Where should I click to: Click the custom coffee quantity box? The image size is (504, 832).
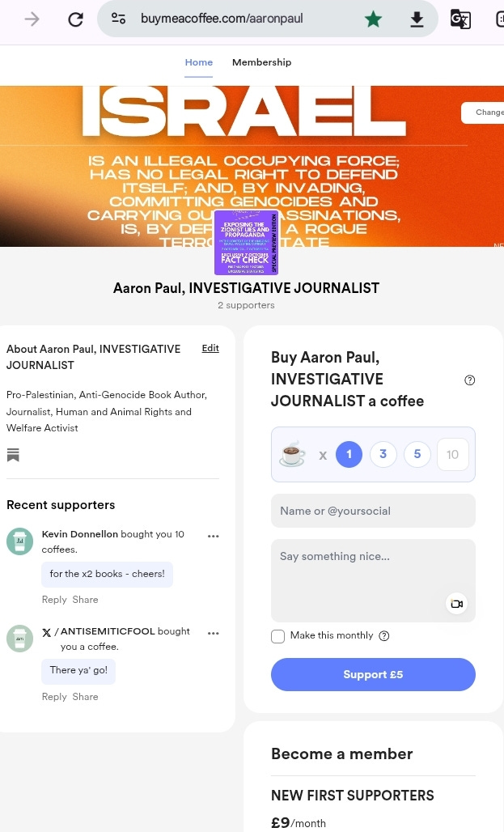[x=452, y=454]
